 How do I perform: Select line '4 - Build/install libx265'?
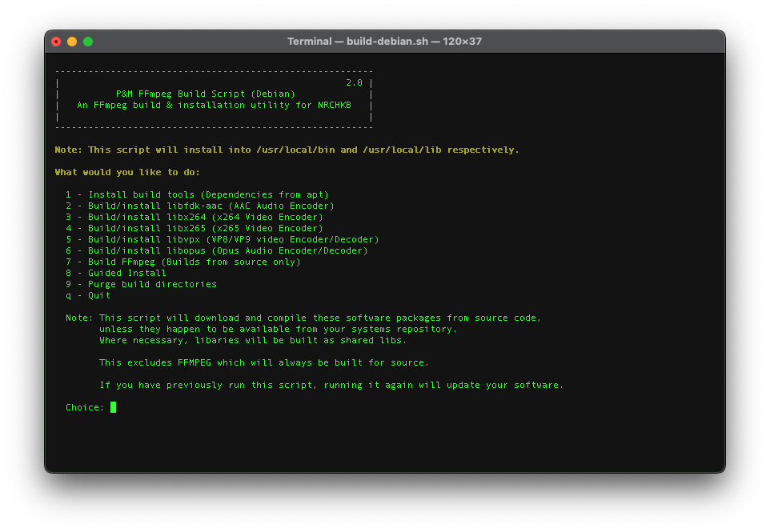tap(195, 228)
